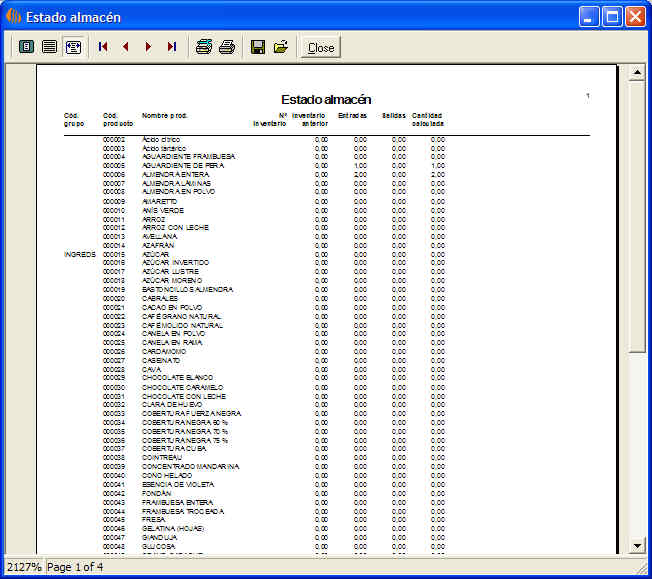
Task: Toggle page width zoom mode
Action: tap(73, 47)
